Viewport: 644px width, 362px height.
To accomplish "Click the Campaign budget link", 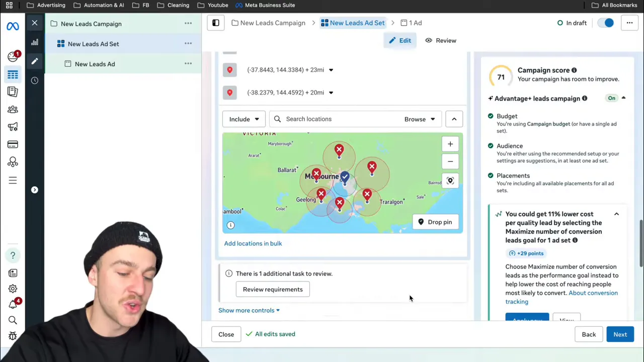I will point(548,124).
